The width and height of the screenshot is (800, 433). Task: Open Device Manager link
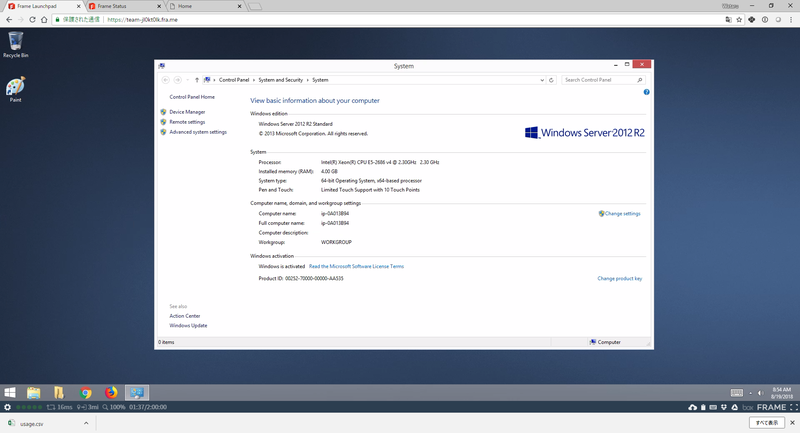[187, 112]
